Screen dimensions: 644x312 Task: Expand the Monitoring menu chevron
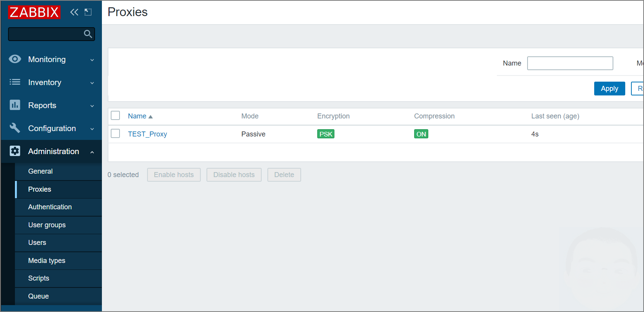pos(92,60)
